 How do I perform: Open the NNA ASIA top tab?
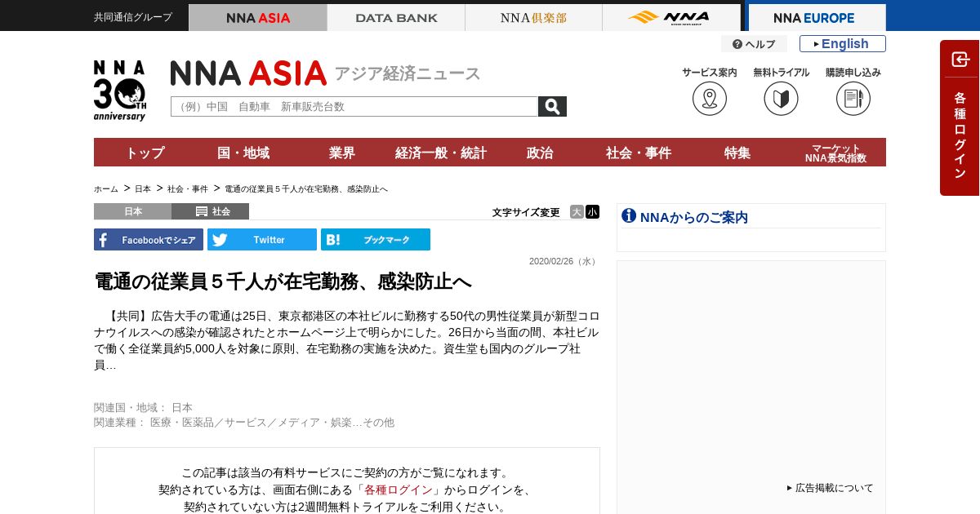click(x=258, y=17)
